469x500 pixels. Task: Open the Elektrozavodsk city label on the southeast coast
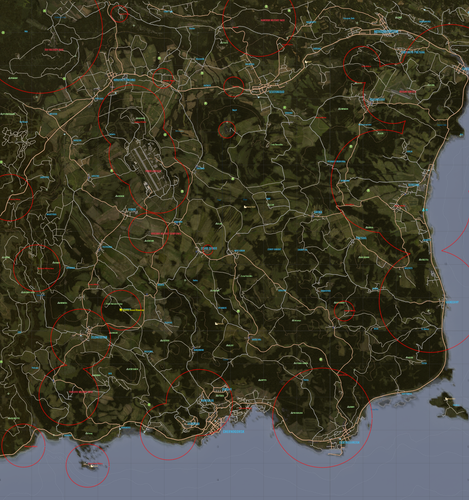pos(349,443)
